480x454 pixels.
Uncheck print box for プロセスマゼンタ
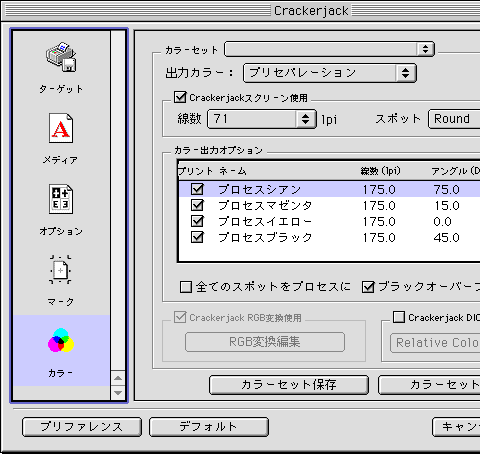tap(197, 205)
